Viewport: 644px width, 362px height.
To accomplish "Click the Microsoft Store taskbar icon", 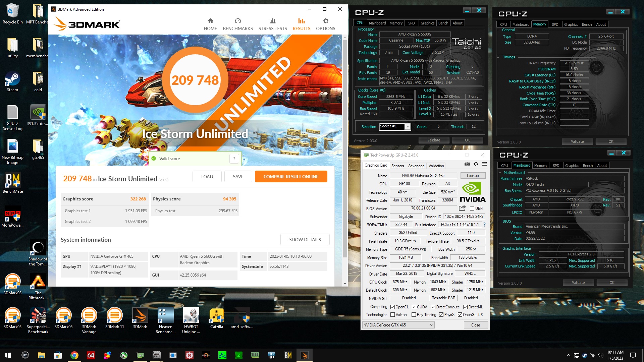I will click(58, 355).
